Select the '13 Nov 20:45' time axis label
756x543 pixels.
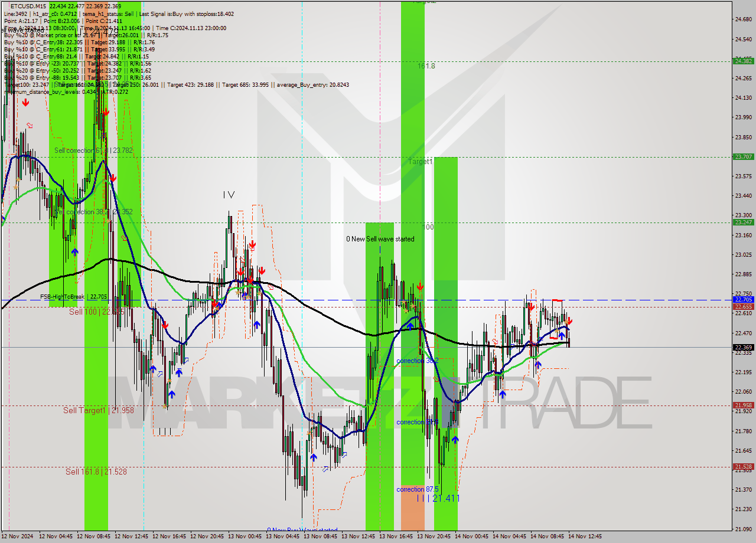coord(435,537)
